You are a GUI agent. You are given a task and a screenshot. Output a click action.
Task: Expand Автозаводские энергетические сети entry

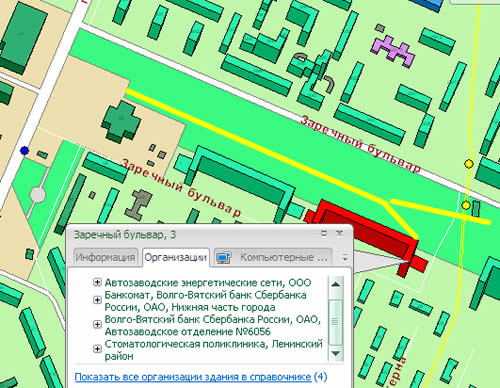97,283
